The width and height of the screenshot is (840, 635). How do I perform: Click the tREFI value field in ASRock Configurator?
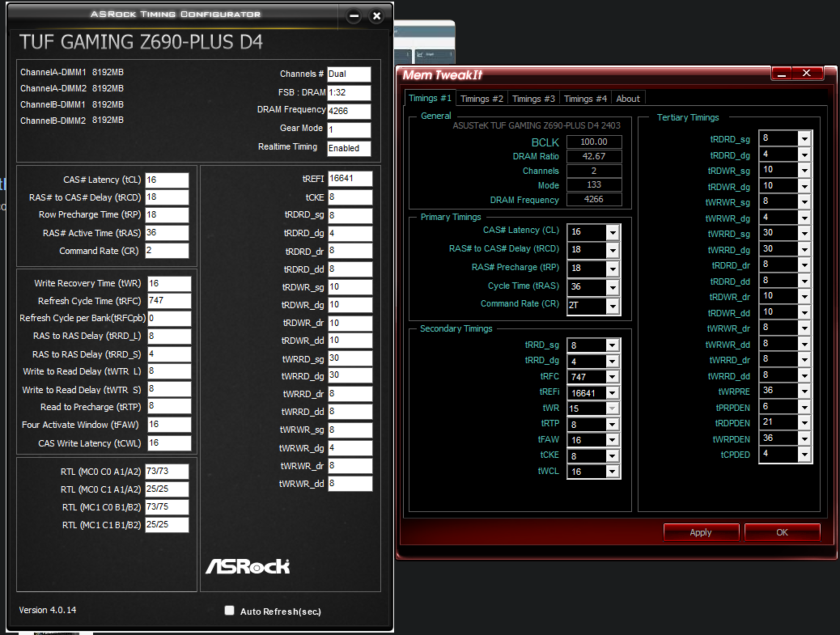pos(350,179)
